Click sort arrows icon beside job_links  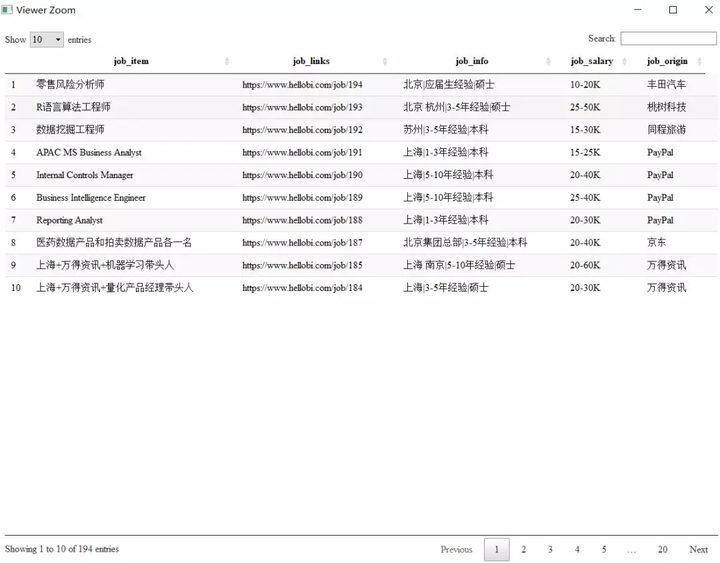[385, 61]
